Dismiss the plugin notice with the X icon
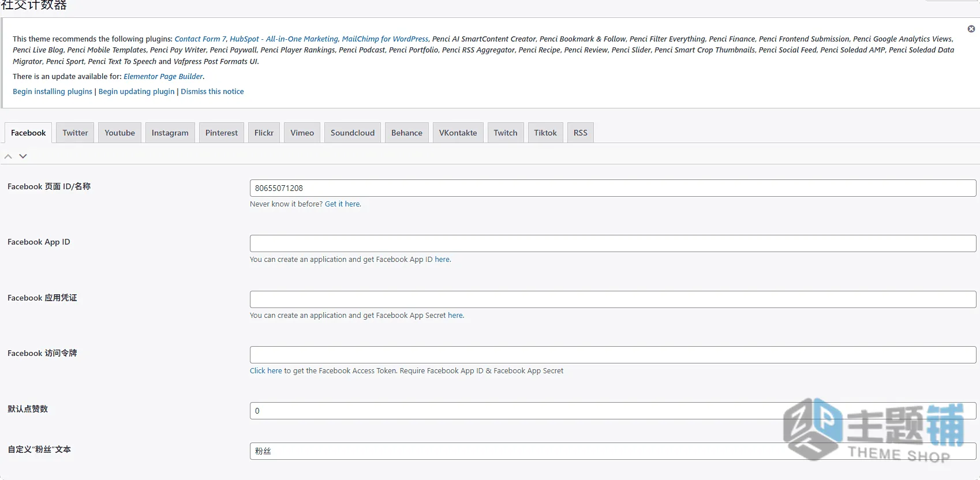Image resolution: width=980 pixels, height=480 pixels. pos(971,29)
